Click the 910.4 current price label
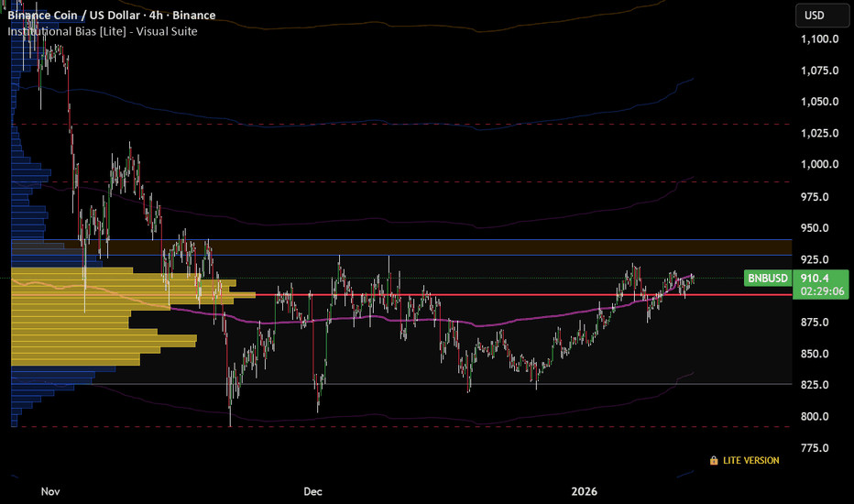The height and width of the screenshot is (504, 854). (814, 277)
